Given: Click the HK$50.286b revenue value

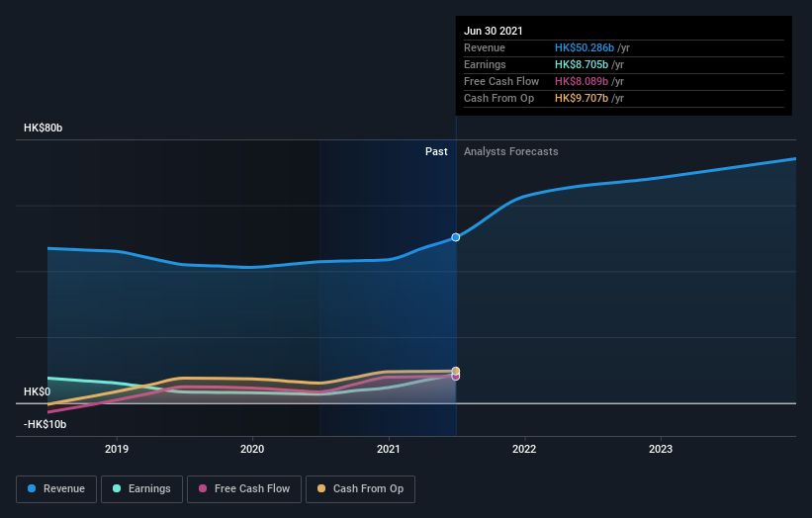Looking at the screenshot, I should 585,47.
